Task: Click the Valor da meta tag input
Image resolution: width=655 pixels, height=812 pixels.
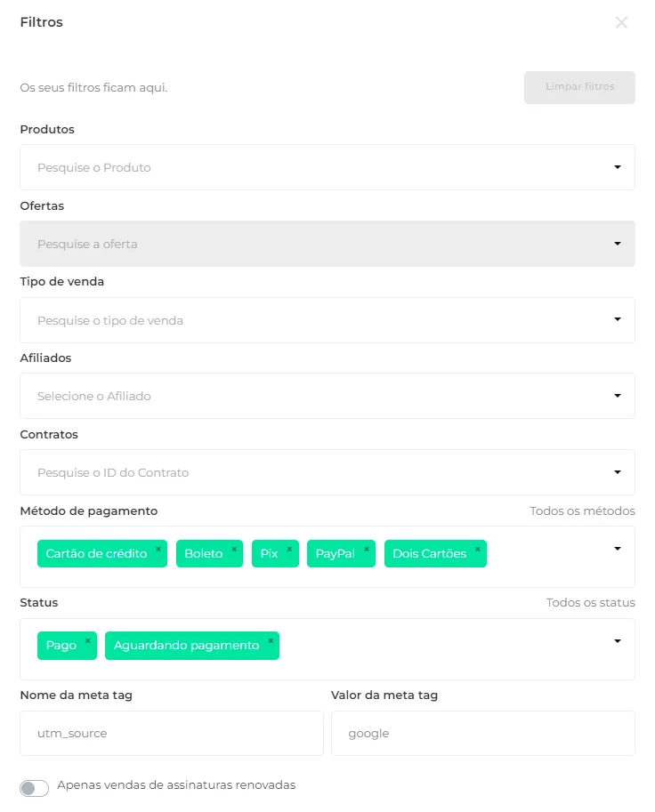Action: coord(483,733)
